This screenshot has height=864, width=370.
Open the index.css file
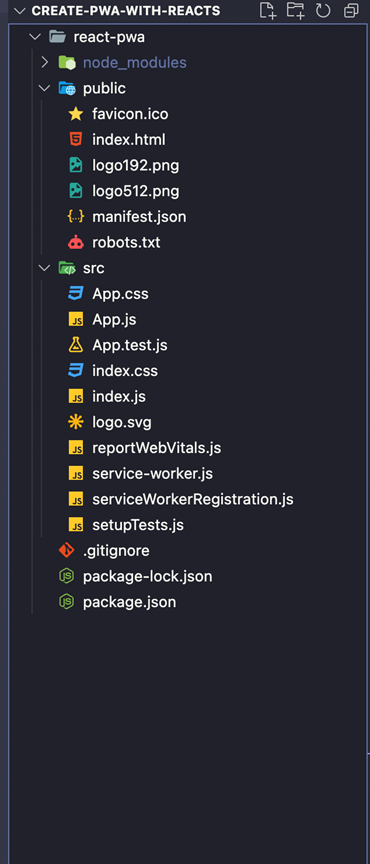pyautogui.click(x=125, y=371)
